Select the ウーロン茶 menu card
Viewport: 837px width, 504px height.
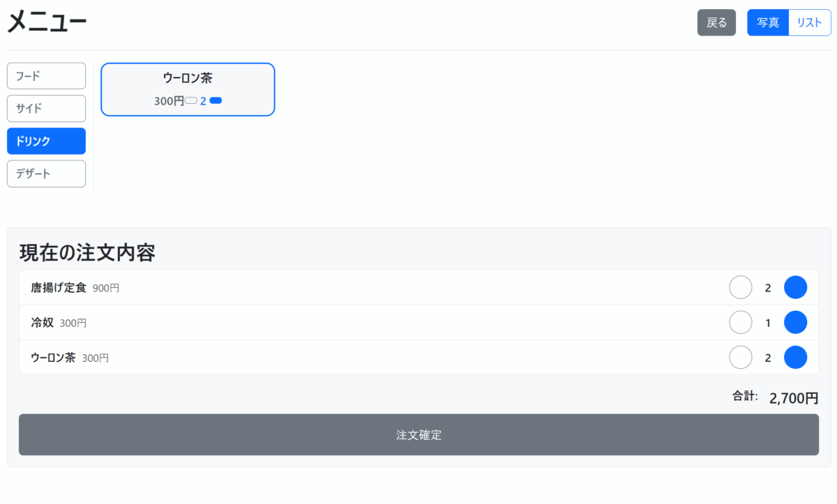tap(188, 79)
